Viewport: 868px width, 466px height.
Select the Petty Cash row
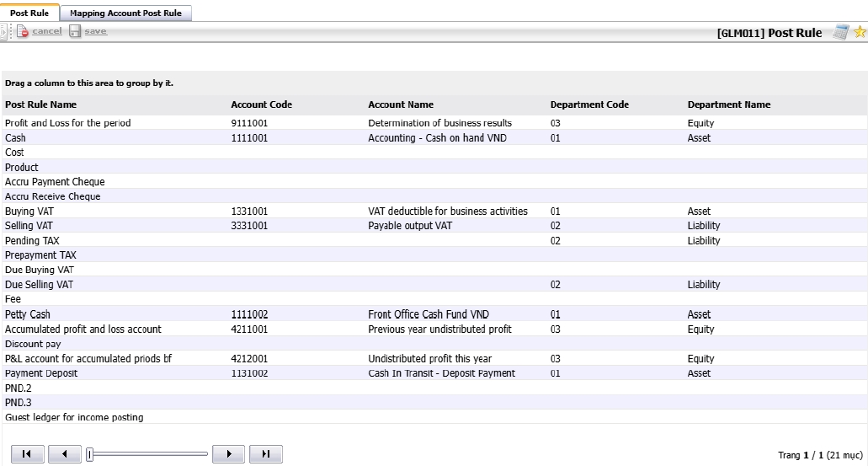[28, 314]
